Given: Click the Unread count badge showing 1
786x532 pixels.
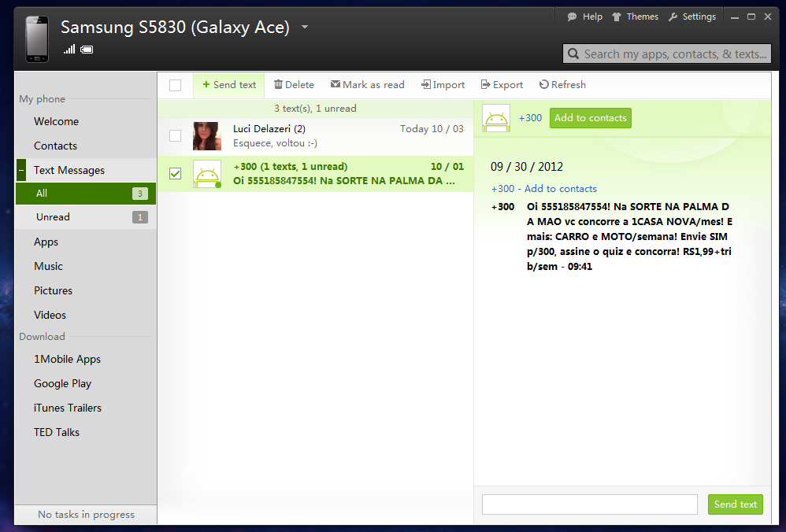Looking at the screenshot, I should 140,217.
